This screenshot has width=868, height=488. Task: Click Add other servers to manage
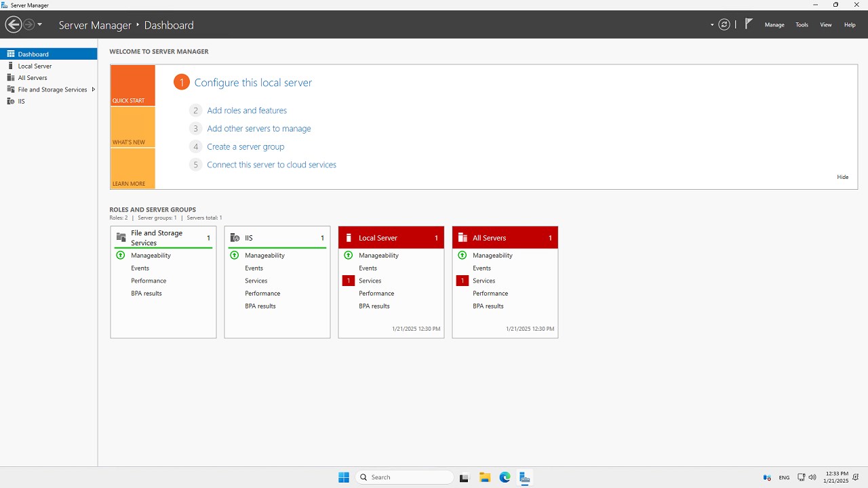pos(259,129)
